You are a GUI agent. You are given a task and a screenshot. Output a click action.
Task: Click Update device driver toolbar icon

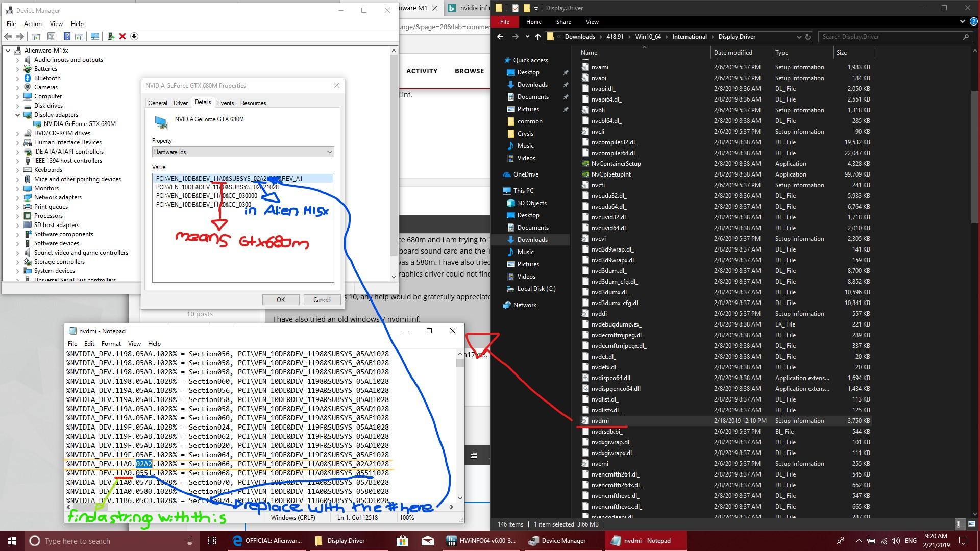111,36
